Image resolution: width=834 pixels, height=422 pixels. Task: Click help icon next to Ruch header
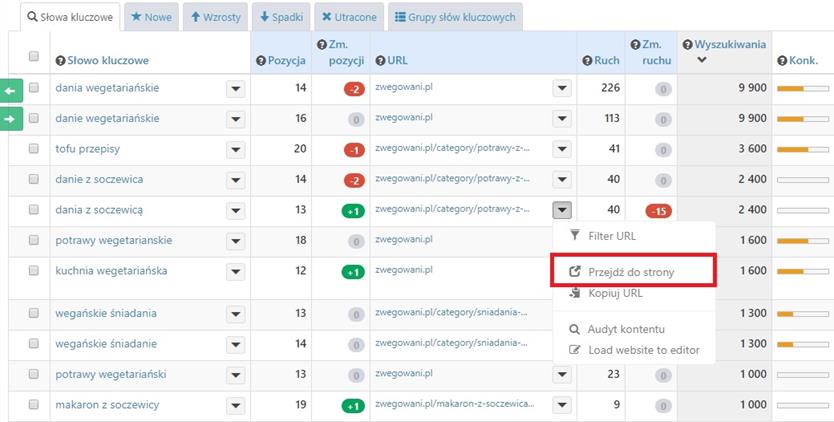point(587,61)
